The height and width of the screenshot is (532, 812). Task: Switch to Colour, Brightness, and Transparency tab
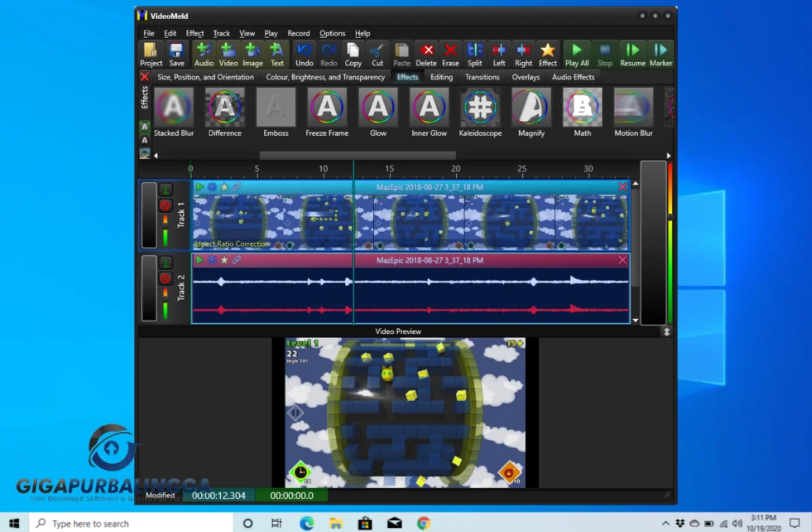tap(325, 76)
